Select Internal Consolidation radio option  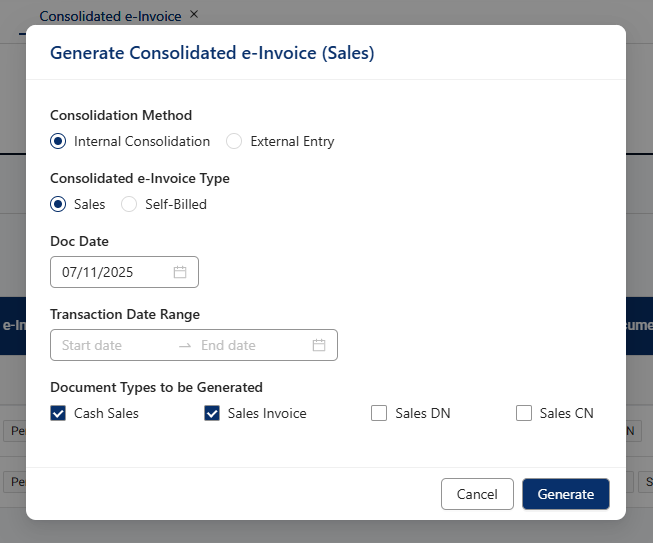pos(58,141)
